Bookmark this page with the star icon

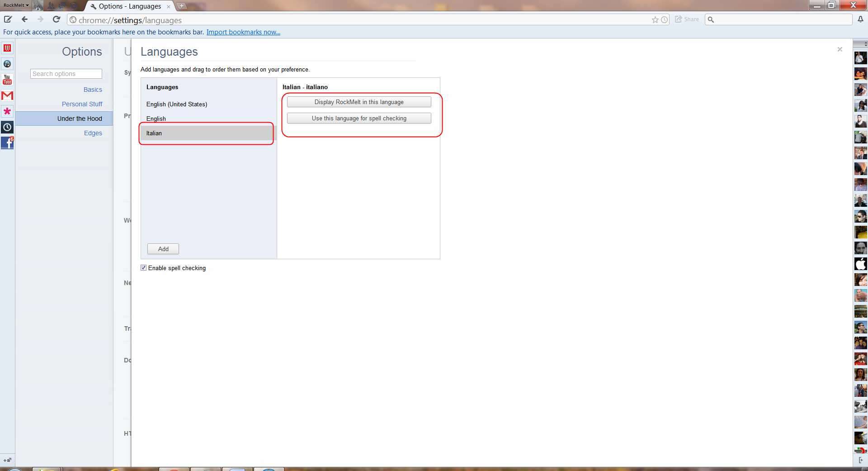[655, 20]
